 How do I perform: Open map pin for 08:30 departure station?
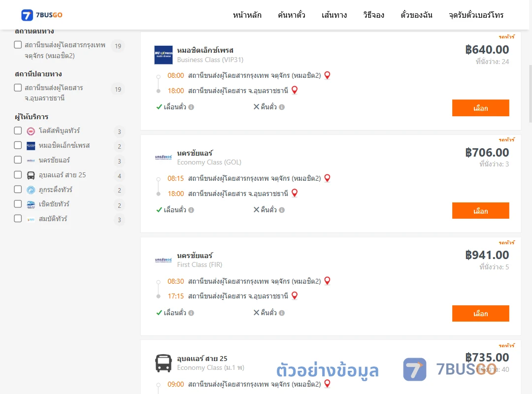328,281
